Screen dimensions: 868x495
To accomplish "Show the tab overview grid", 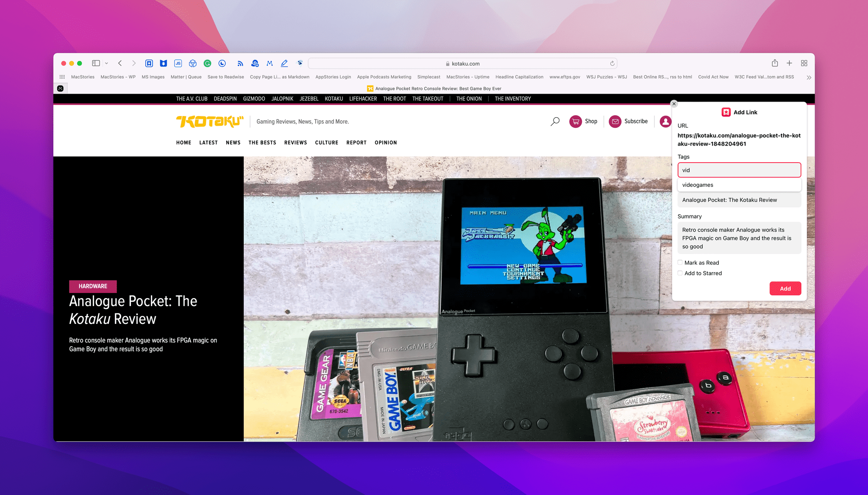I will tap(804, 63).
